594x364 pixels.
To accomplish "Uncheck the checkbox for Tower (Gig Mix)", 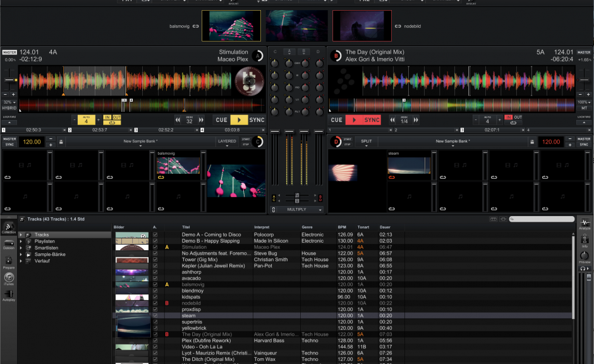I will [x=155, y=259].
